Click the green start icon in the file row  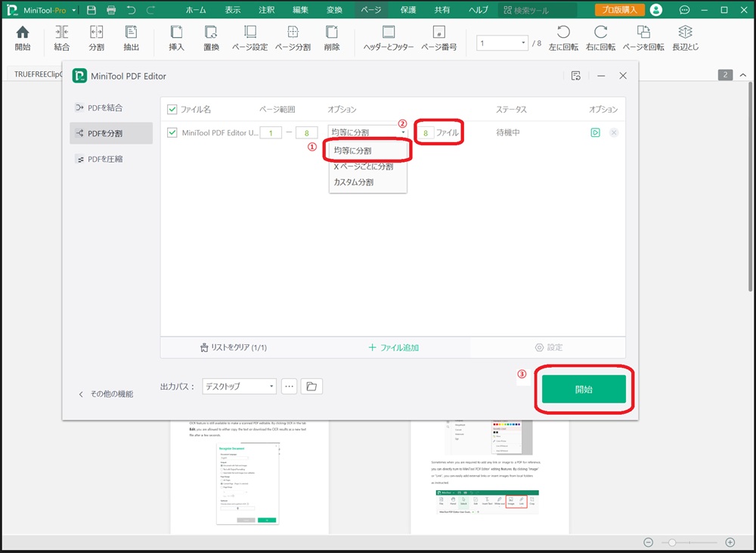coord(596,132)
